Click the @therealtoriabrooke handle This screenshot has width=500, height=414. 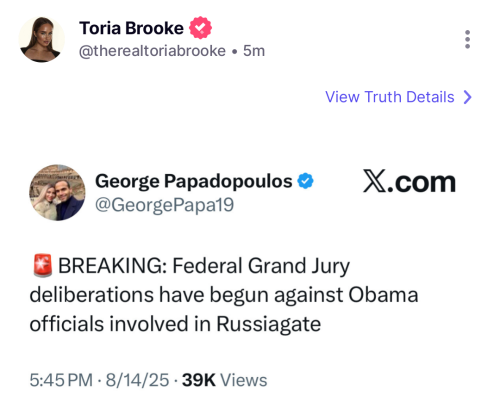(x=152, y=51)
